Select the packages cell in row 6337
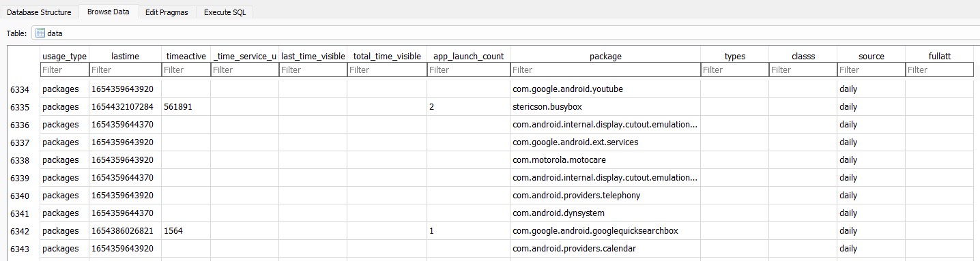 click(64, 142)
